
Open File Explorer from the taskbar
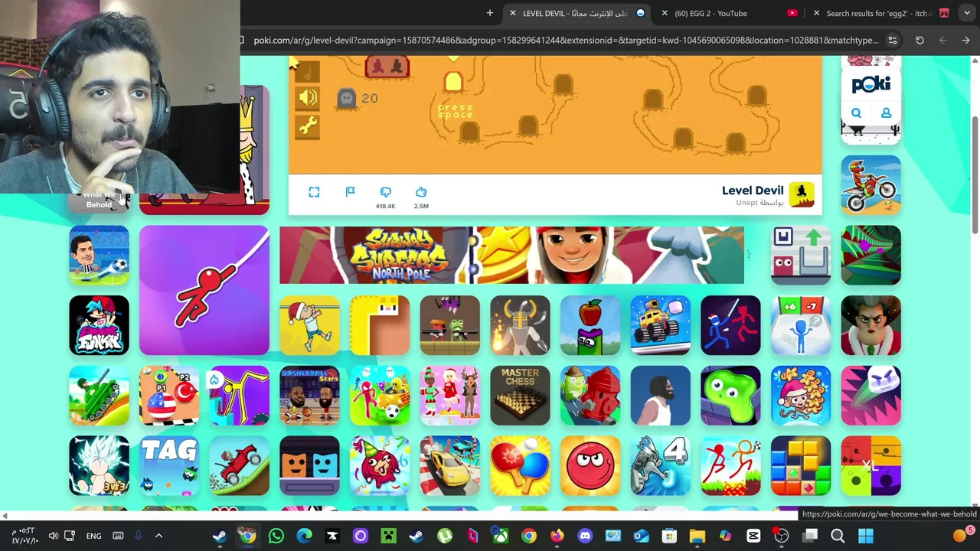click(697, 536)
